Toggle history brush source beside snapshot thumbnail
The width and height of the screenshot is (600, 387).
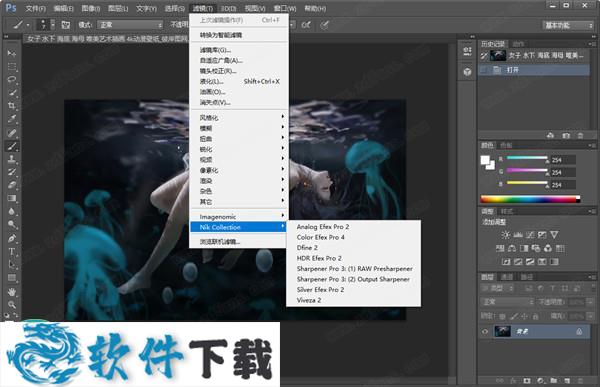484,56
